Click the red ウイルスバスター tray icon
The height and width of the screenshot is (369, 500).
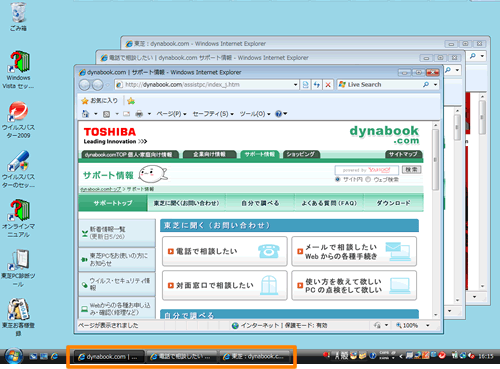pyautogui.click(x=442, y=356)
